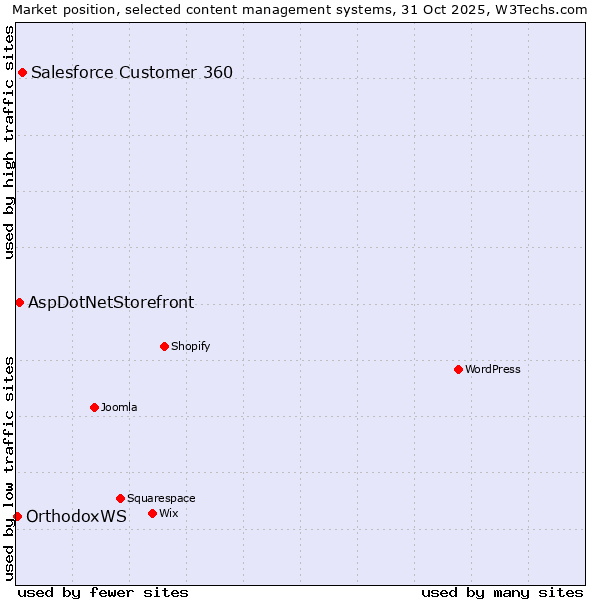Select the Shopify text label
This screenshot has width=600, height=600.
[191, 346]
